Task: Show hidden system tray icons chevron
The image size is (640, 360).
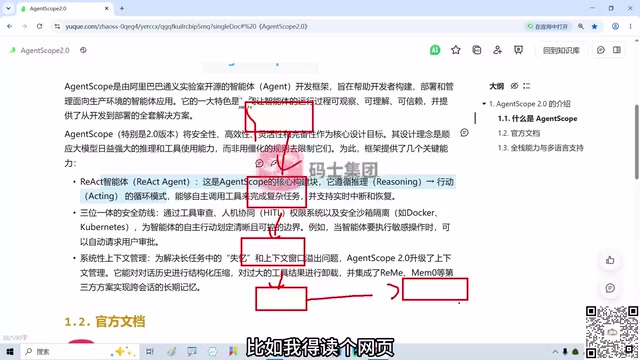Action: point(555,351)
